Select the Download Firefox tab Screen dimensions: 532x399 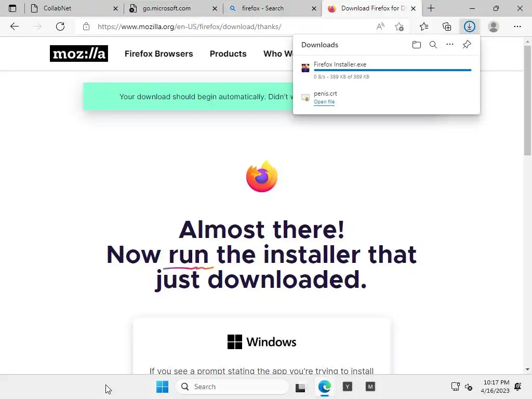(x=372, y=8)
